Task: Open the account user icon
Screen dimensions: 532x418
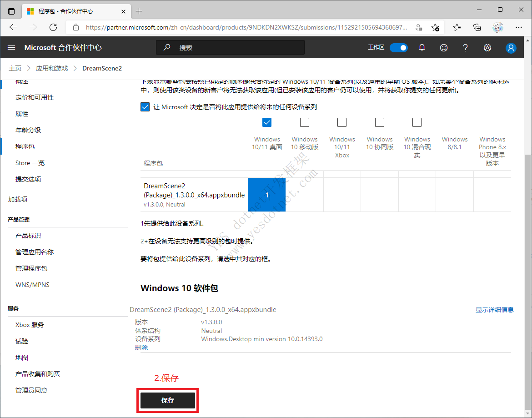Action: pos(511,48)
